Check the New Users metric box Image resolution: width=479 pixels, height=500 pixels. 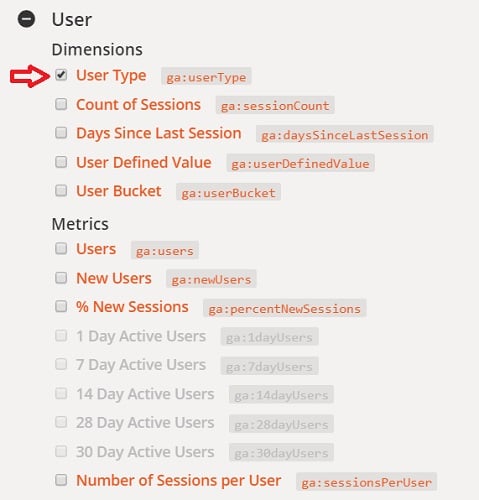pyautogui.click(x=61, y=278)
